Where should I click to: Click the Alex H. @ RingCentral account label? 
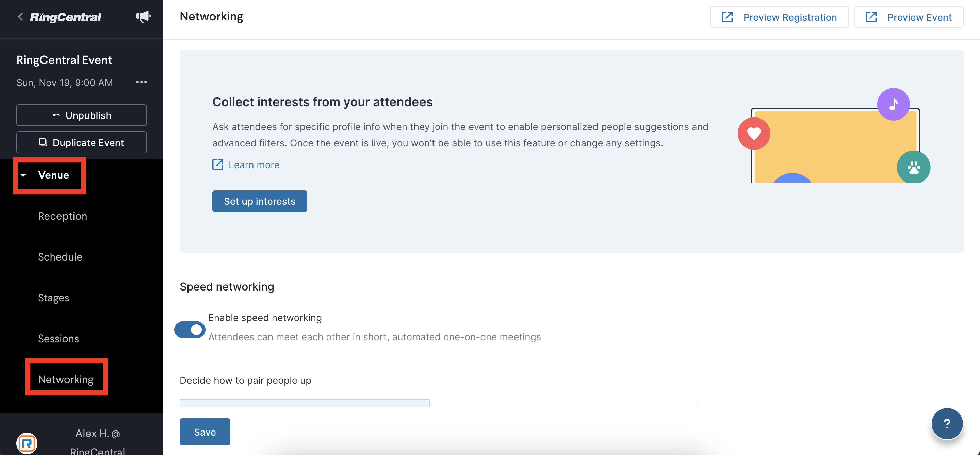[97, 442]
